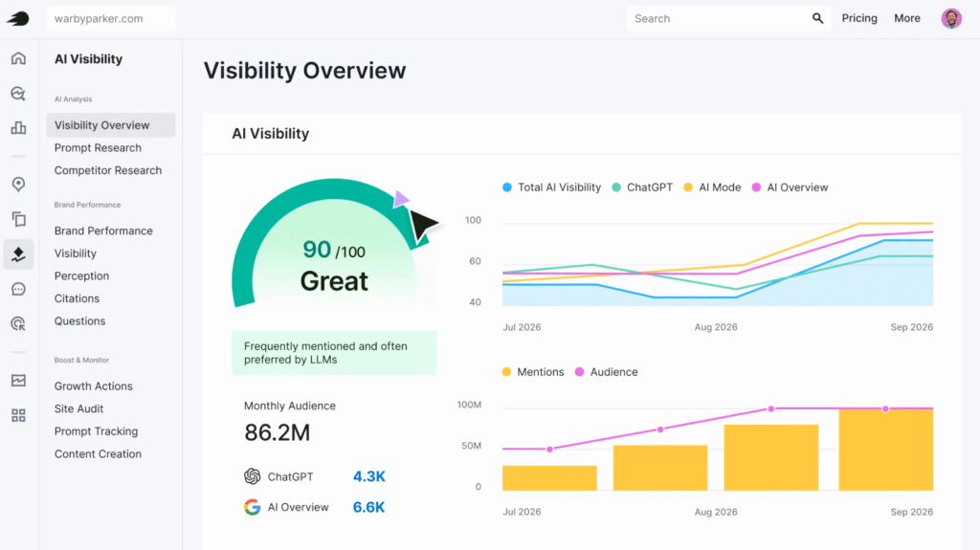980x550 pixels.
Task: Go to Citations under Brand Performance
Action: (77, 298)
